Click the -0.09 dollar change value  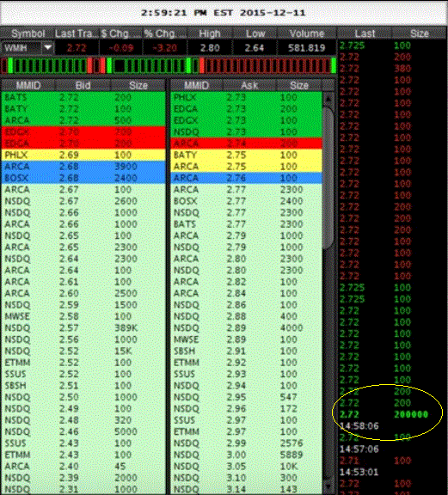(121, 48)
